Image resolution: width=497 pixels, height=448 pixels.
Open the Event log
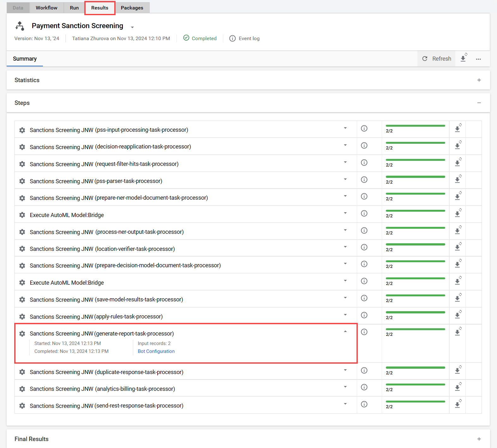244,39
